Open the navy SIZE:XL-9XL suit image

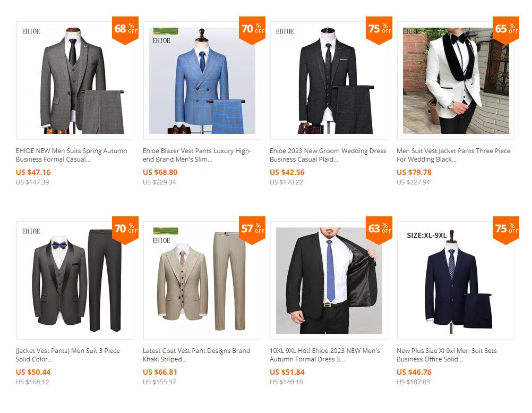456,281
